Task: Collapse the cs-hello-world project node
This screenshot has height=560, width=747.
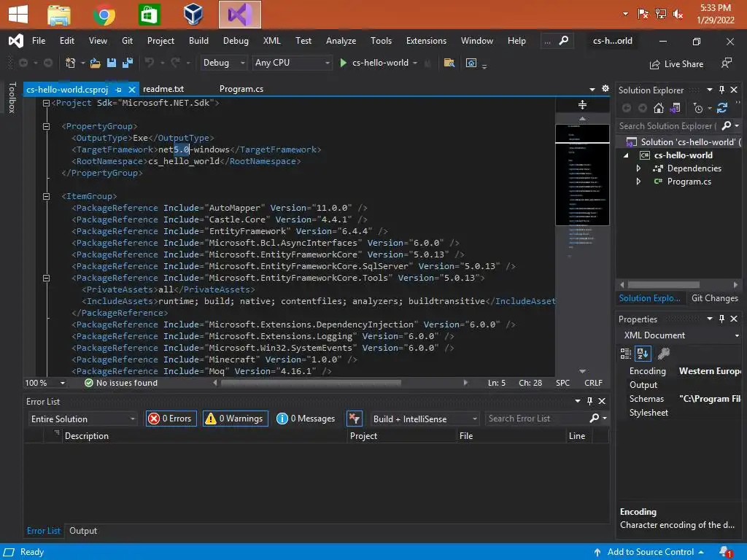Action: [627, 155]
